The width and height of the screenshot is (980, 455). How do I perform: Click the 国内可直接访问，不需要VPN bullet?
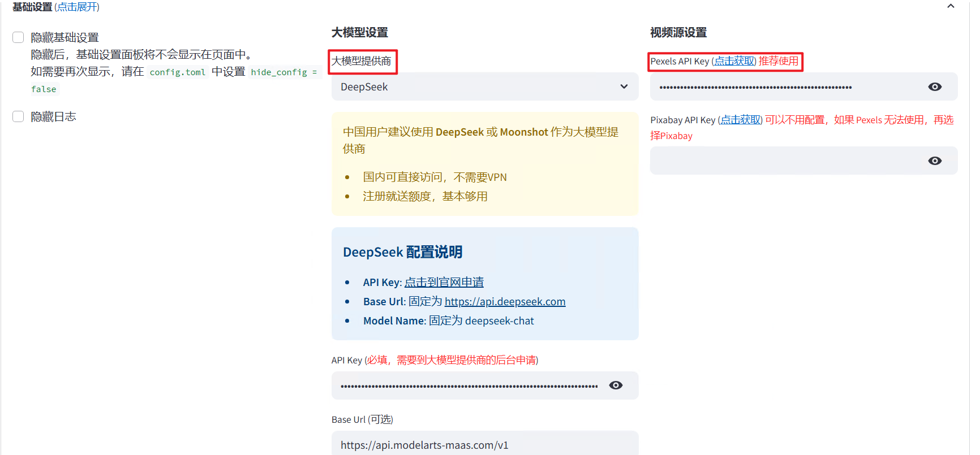pyautogui.click(x=435, y=177)
